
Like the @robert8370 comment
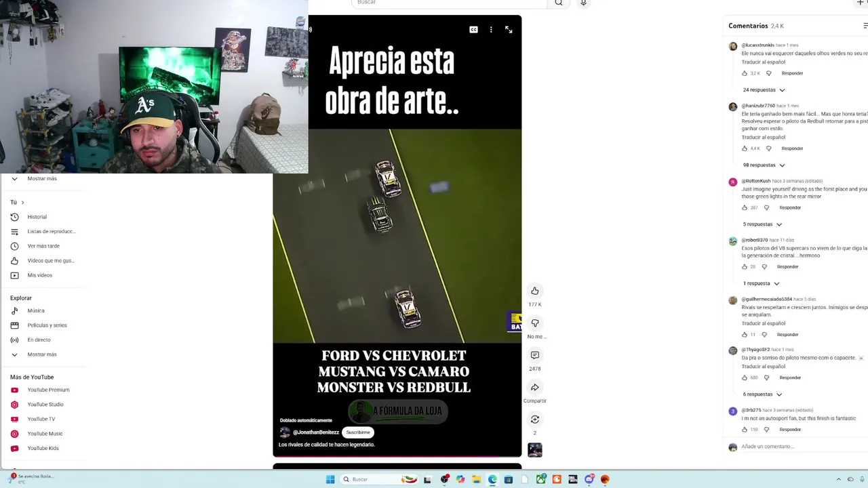pyautogui.click(x=745, y=266)
